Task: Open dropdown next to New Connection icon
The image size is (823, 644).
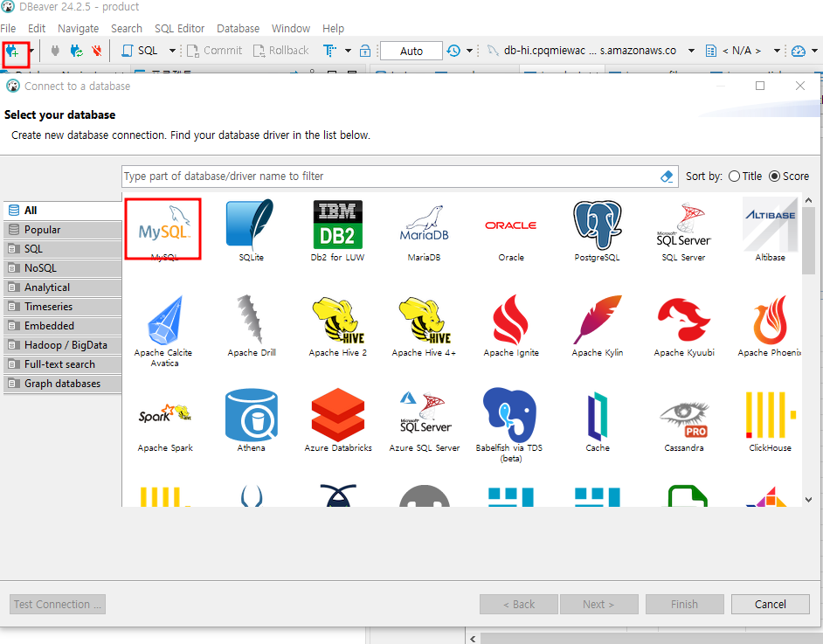Action: pyautogui.click(x=31, y=51)
